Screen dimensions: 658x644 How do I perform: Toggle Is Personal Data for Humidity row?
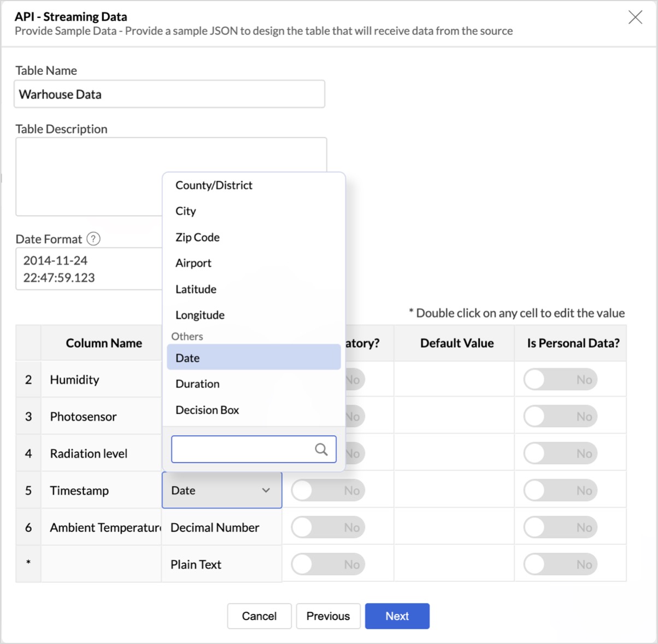(x=560, y=379)
